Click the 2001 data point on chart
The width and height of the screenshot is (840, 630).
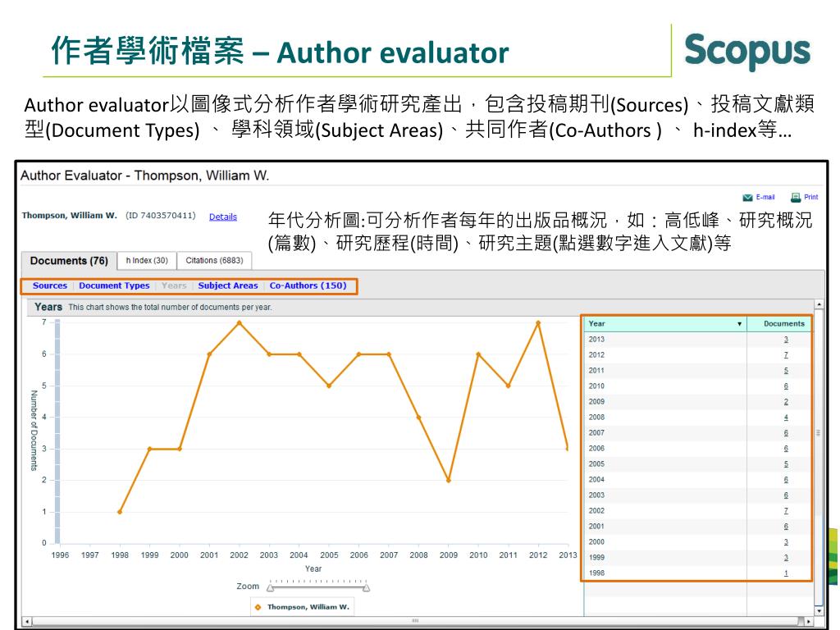click(x=209, y=354)
